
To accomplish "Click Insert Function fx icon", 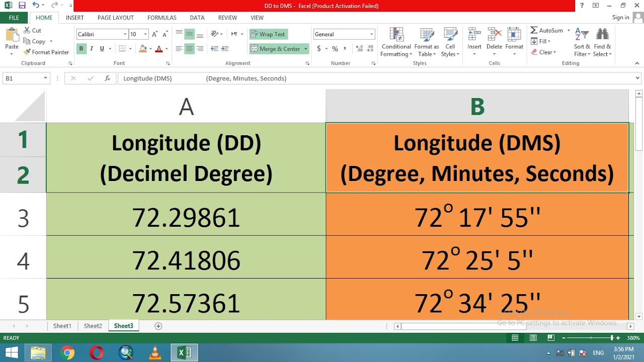I will 107,78.
